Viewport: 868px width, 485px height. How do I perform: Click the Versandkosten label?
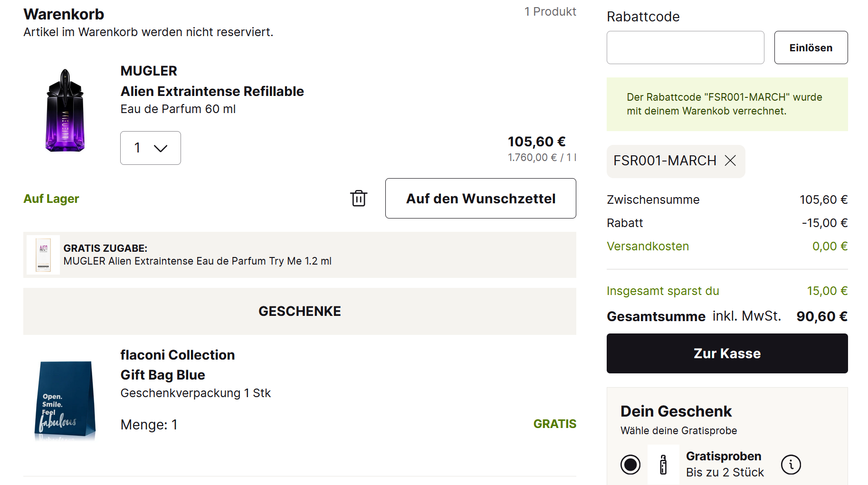(648, 246)
